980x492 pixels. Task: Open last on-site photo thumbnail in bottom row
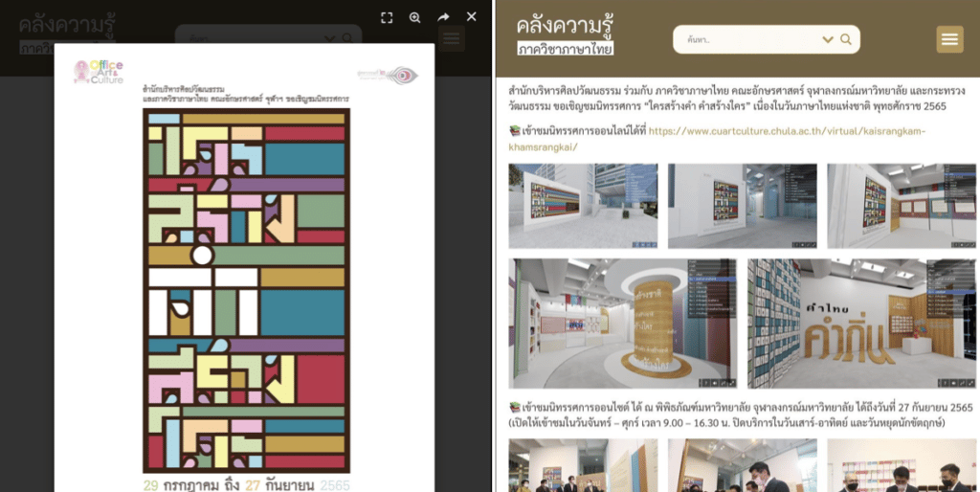tap(902, 465)
